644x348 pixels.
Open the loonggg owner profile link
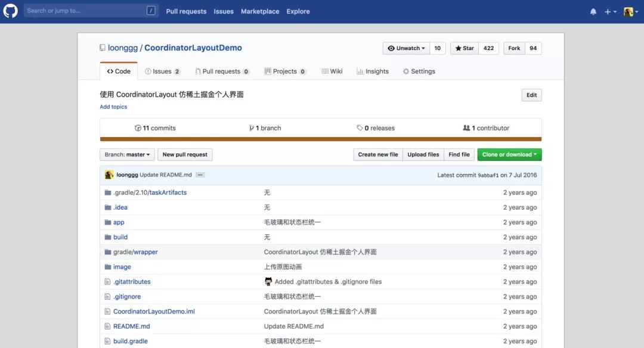[123, 48]
